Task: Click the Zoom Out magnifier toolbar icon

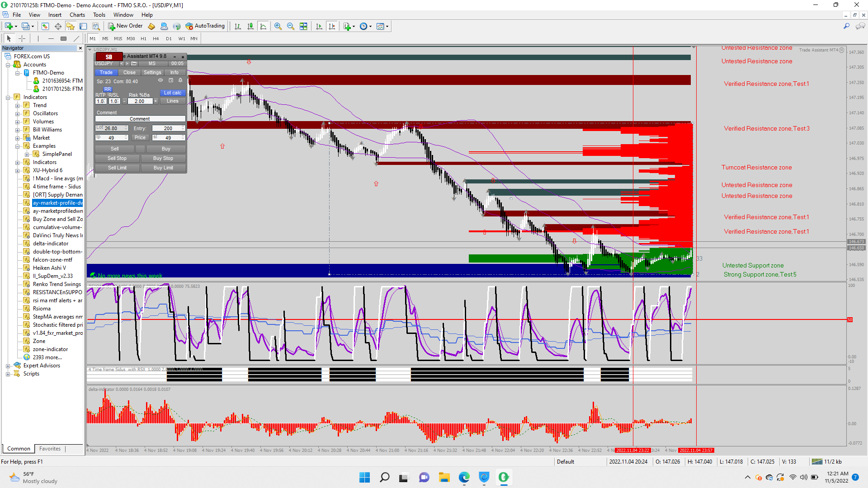Action: (x=290, y=26)
